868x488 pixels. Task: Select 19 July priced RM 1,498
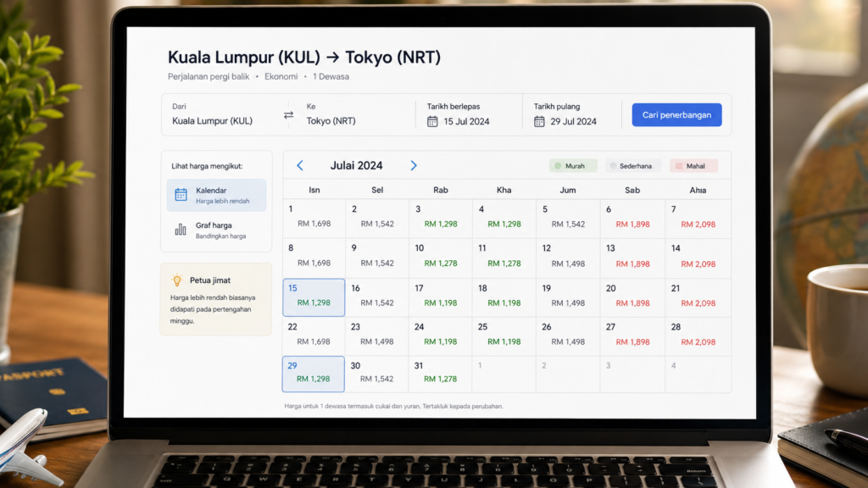[x=568, y=297]
